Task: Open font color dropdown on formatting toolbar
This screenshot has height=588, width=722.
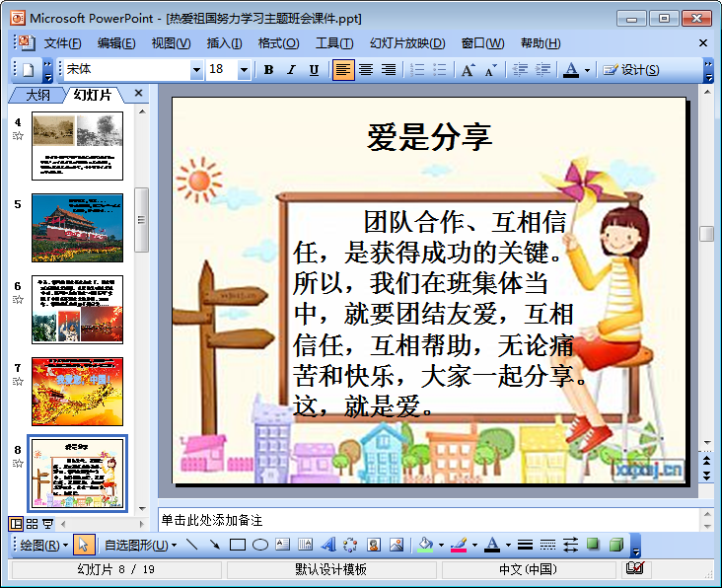Action: pos(587,70)
